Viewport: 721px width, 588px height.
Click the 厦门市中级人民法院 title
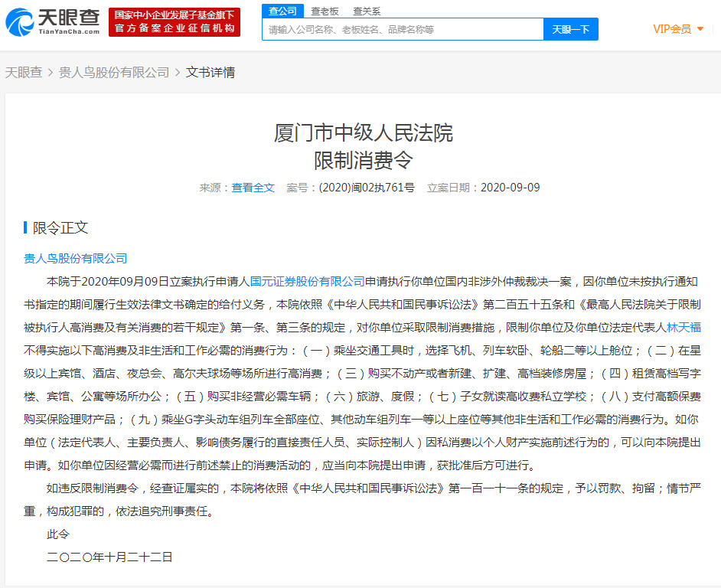(364, 133)
